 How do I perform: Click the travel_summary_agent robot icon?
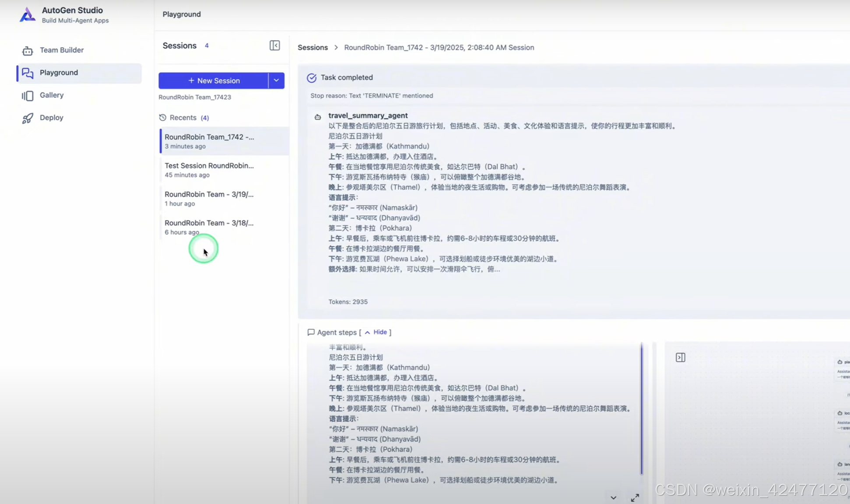click(318, 116)
